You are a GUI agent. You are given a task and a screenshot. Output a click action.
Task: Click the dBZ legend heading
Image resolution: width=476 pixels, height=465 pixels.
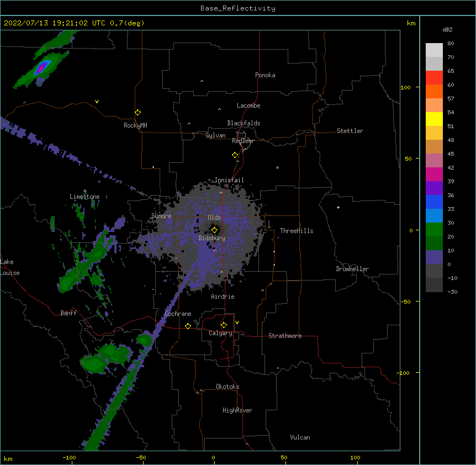(x=447, y=29)
